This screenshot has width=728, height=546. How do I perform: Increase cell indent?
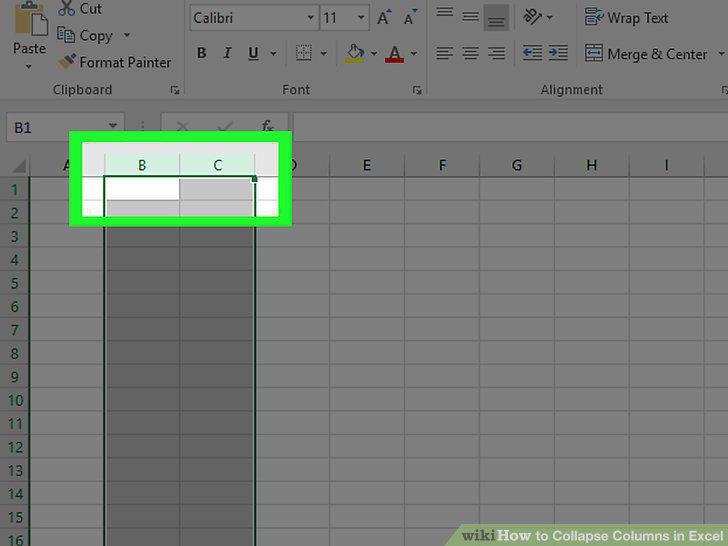coord(558,53)
